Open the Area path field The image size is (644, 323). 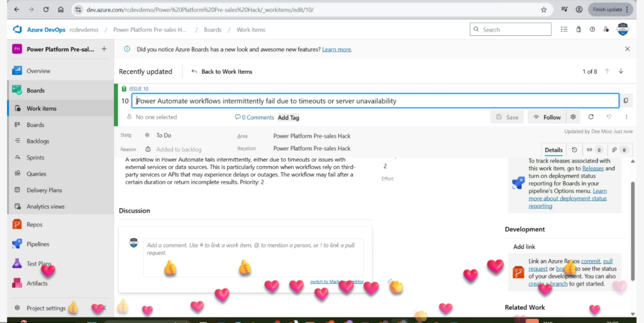[x=312, y=136]
